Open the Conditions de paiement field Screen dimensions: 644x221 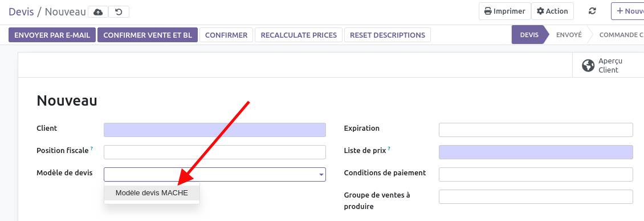[536, 175]
